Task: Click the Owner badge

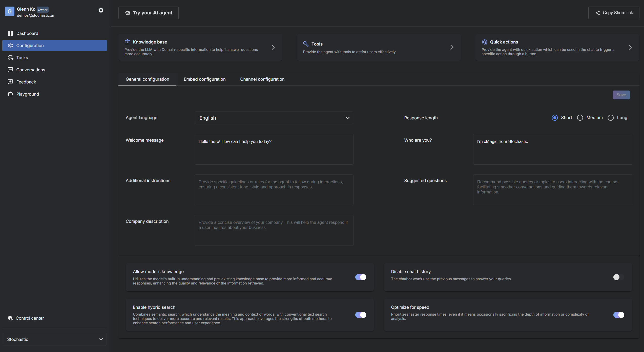Action: click(43, 10)
